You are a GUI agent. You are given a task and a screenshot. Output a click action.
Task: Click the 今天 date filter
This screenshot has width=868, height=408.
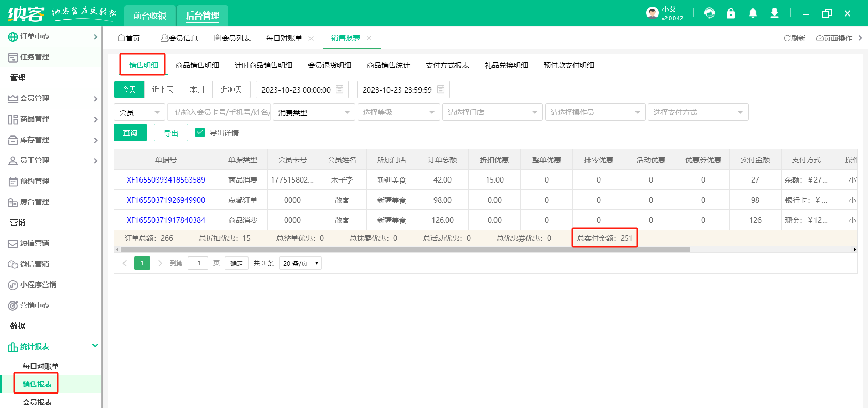[x=129, y=89]
